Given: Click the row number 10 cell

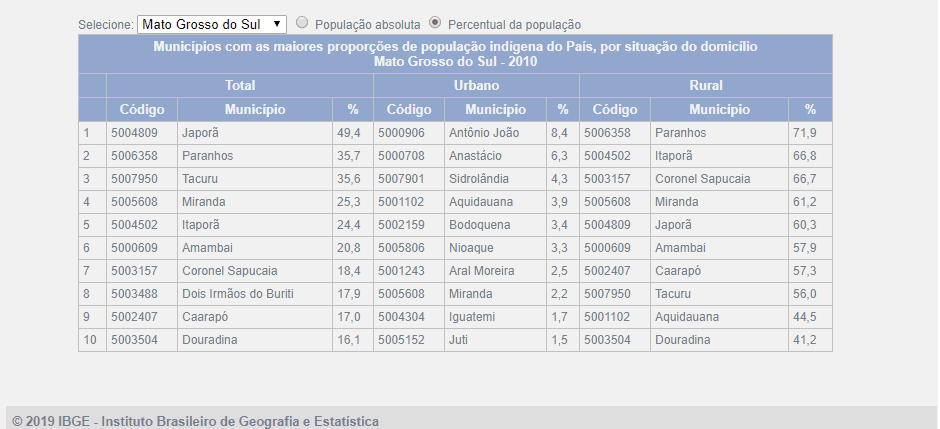Looking at the screenshot, I should [88, 340].
